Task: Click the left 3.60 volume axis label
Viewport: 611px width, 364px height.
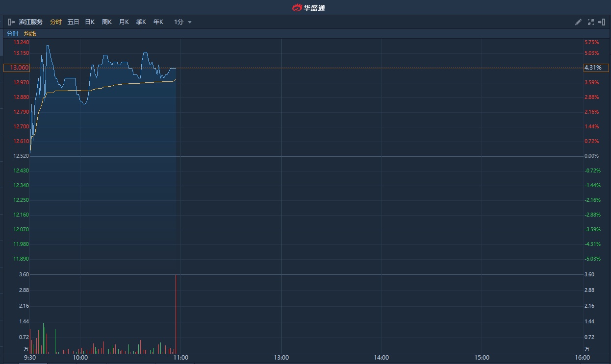Action: click(x=24, y=274)
